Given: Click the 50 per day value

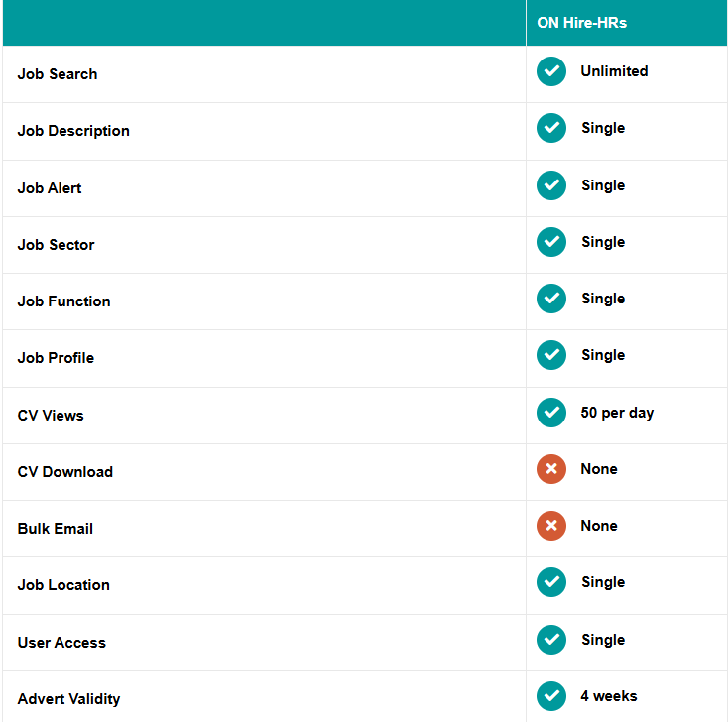Looking at the screenshot, I should pyautogui.click(x=617, y=413).
